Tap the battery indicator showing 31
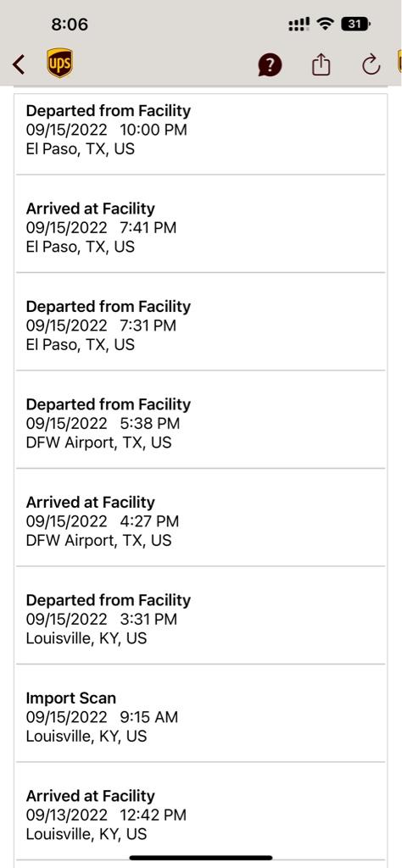 click(356, 25)
